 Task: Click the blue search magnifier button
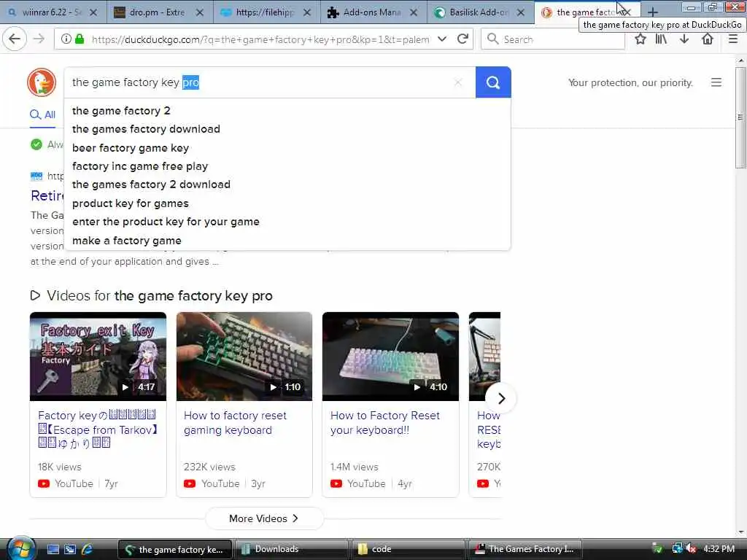493,82
